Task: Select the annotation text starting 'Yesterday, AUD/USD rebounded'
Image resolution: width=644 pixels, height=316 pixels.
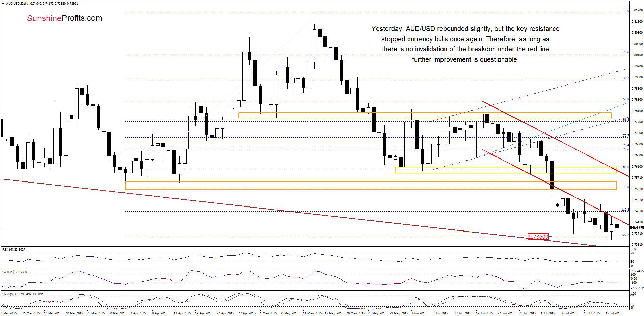Action: [465, 44]
